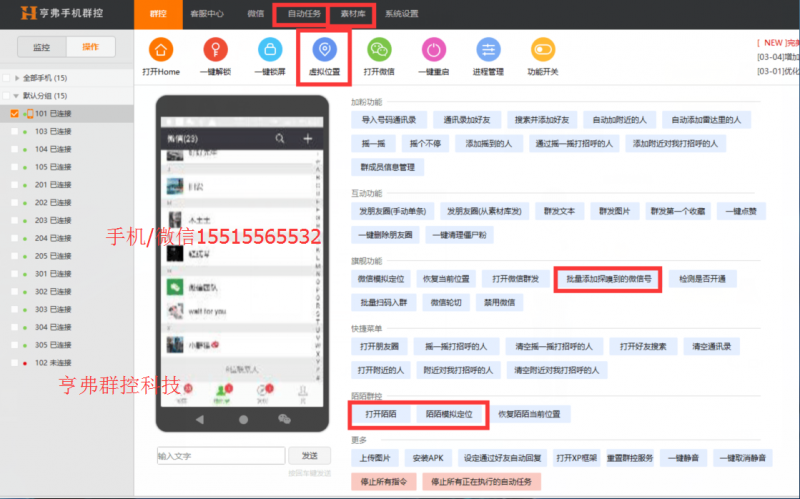Click 群发文本 button

[559, 211]
